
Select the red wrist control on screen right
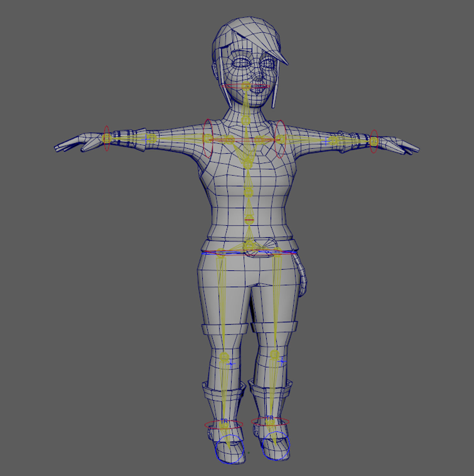tap(374, 141)
